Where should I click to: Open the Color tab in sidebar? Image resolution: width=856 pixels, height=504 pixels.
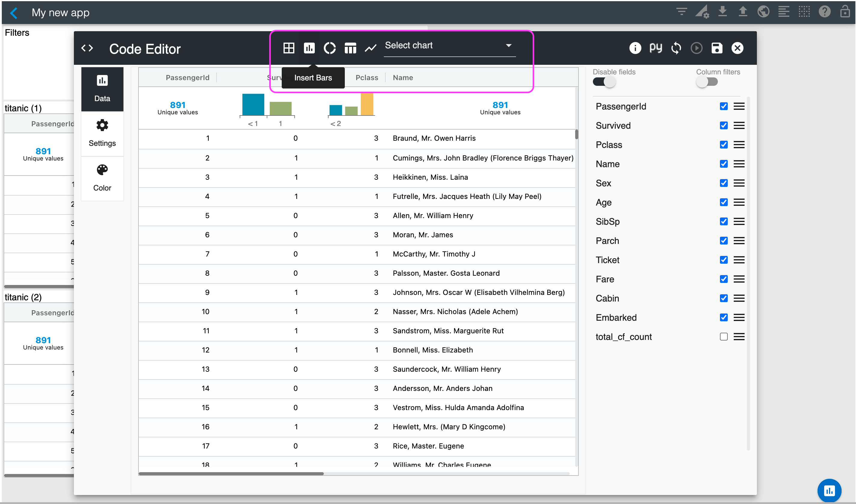102,178
